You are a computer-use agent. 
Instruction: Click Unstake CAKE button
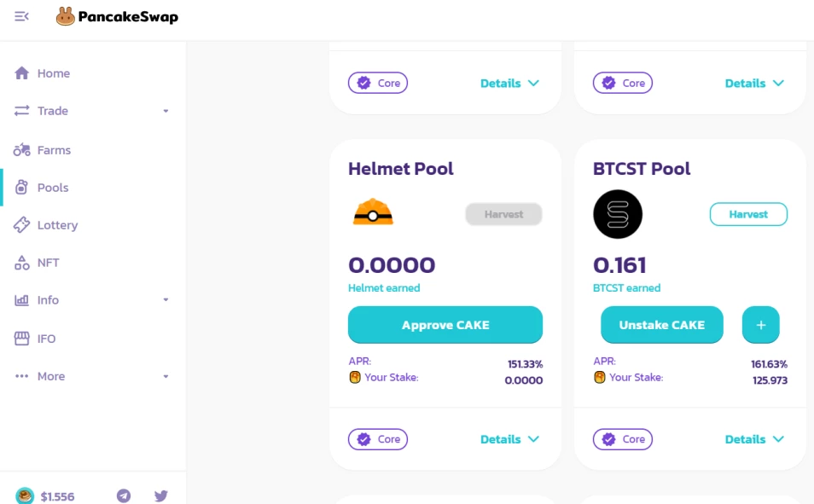661,325
